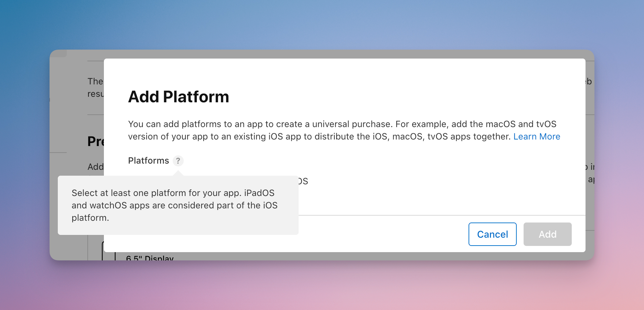
Task: Click the tooltip text about iPadOS and watchOS
Action: [x=174, y=205]
